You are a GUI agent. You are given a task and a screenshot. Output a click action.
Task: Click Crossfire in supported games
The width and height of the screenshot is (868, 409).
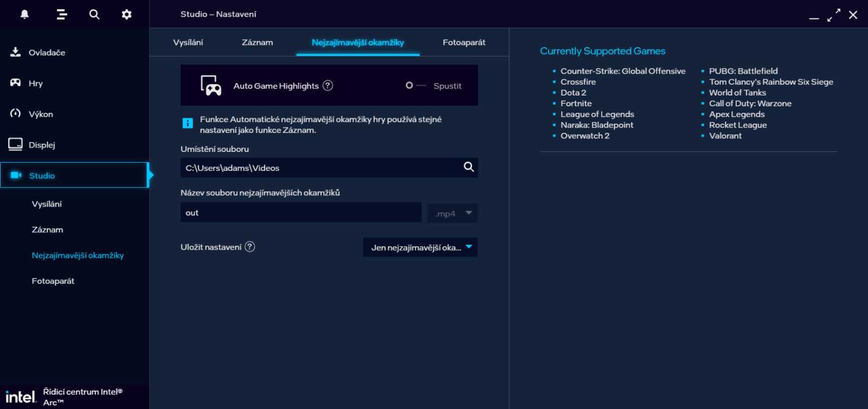tap(578, 82)
